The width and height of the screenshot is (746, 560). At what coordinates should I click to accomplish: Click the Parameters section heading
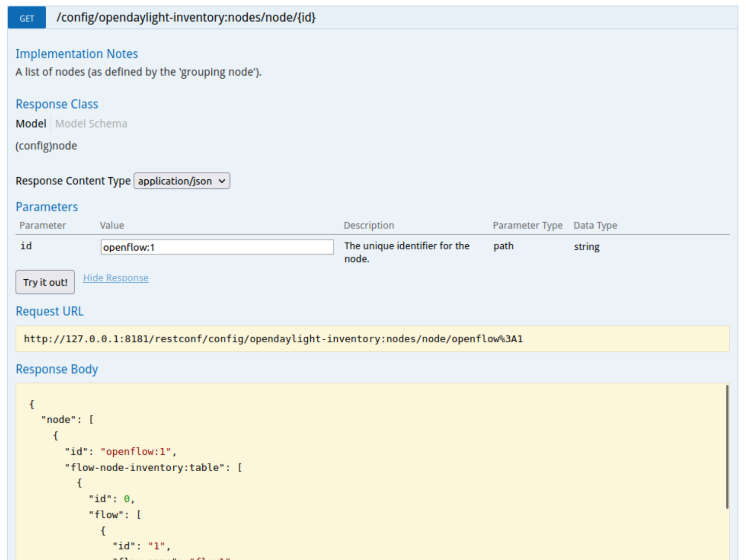tap(47, 207)
